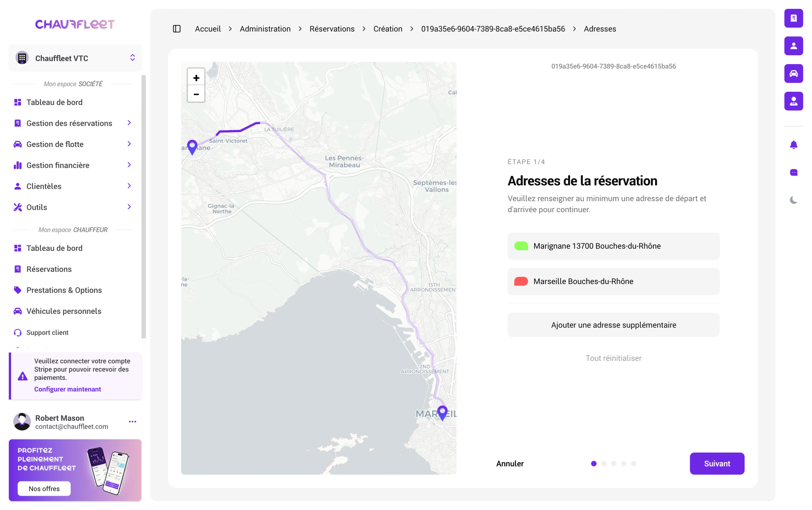This screenshot has width=812, height=510.
Task: Go to Réservations in the breadcrumb
Action: tap(332, 29)
